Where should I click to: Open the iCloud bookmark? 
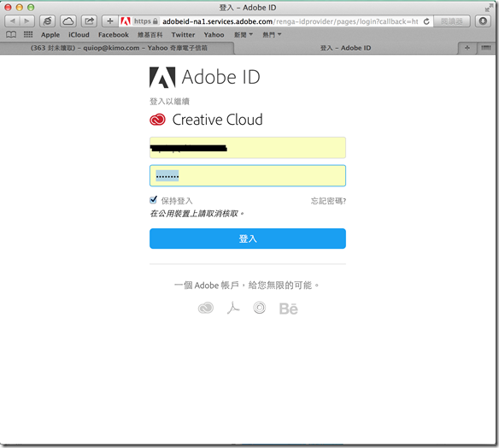point(79,34)
